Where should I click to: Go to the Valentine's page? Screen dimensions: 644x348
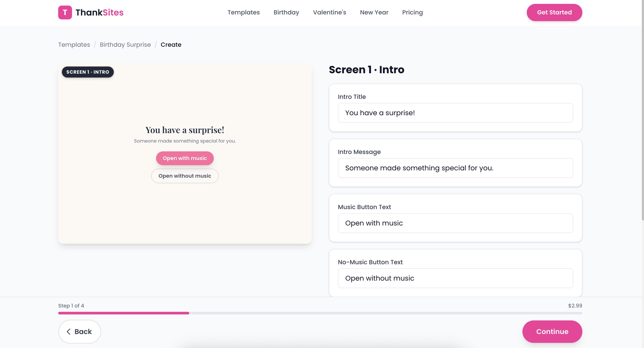click(x=329, y=13)
